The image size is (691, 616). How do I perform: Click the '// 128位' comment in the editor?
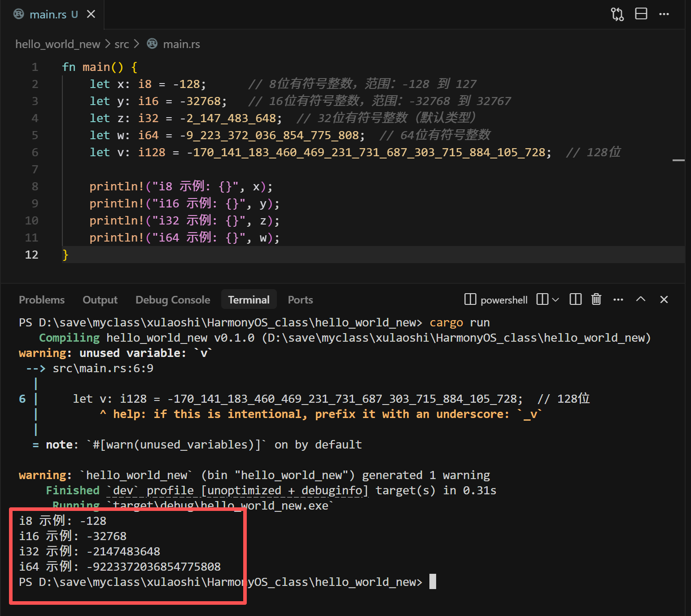click(594, 152)
